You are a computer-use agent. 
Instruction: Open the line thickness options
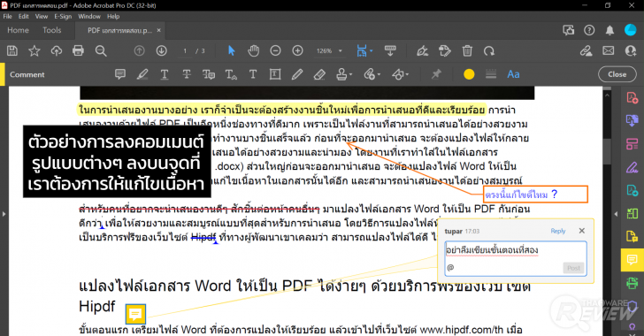[x=491, y=74]
